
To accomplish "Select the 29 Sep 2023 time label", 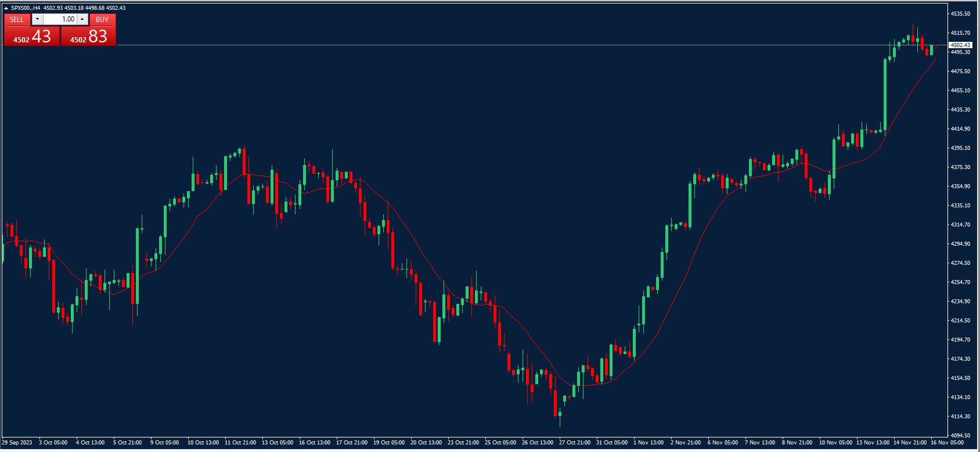I will click(x=17, y=443).
